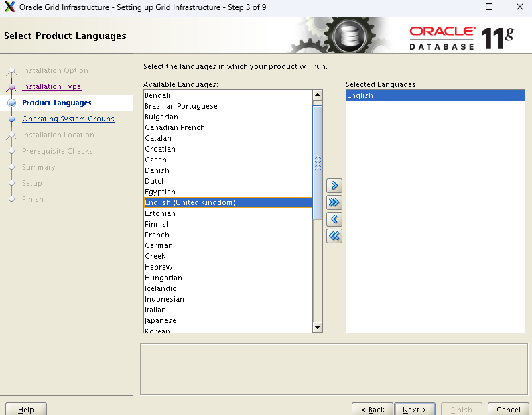Select Bengali in Available Languages
Viewport: 532px width, 415px height.
pyautogui.click(x=228, y=95)
